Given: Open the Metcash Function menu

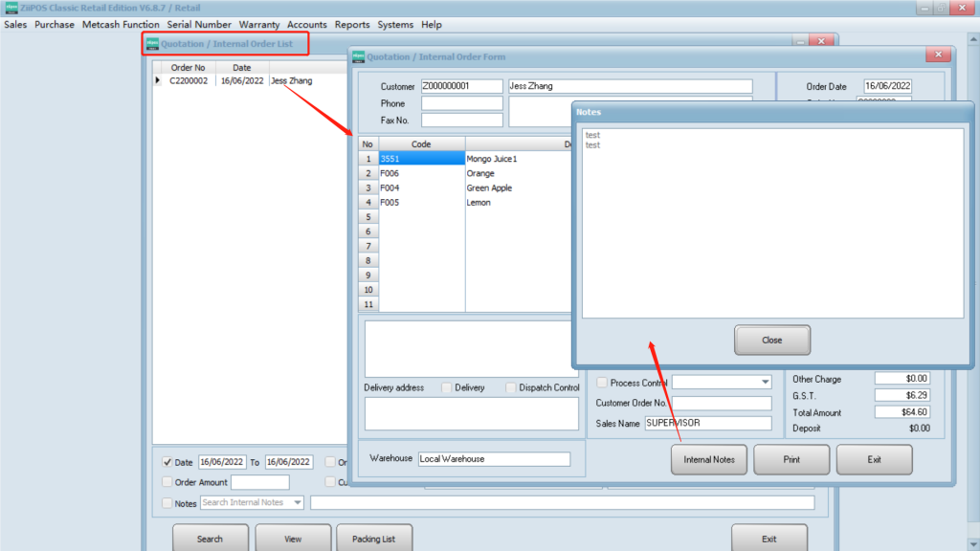Looking at the screenshot, I should click(x=121, y=24).
